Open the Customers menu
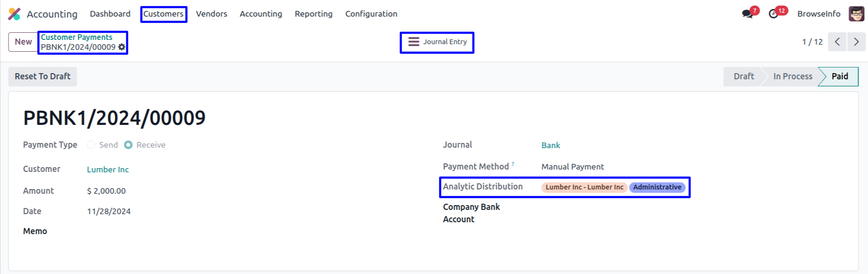868x274 pixels. (x=163, y=14)
